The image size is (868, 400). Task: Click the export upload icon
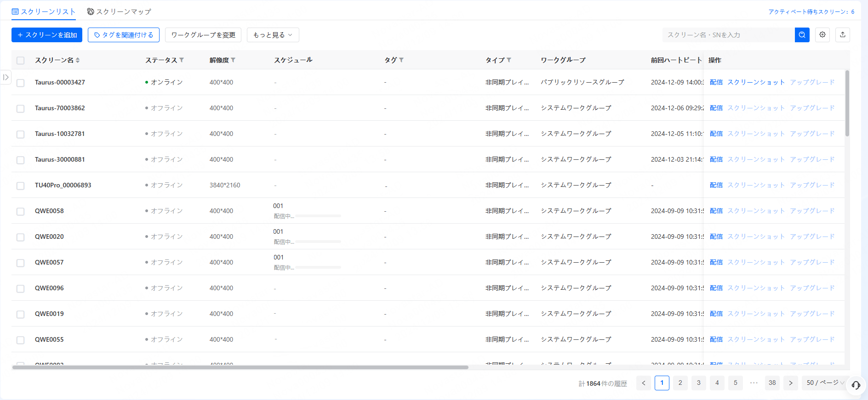tap(842, 35)
